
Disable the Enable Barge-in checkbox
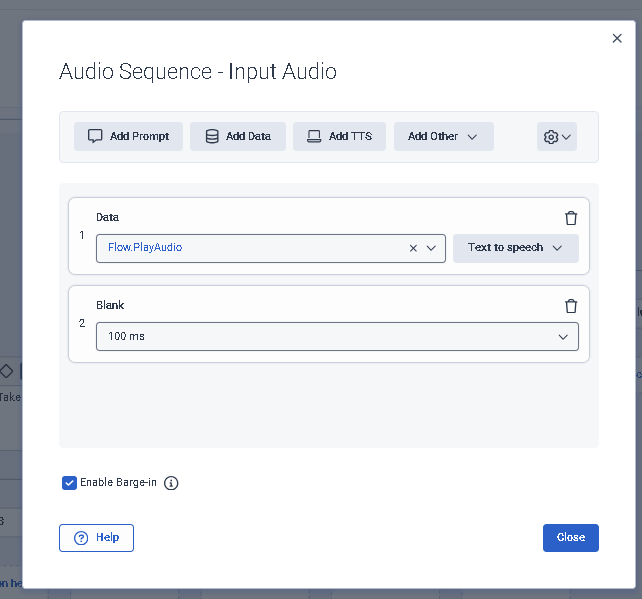tap(69, 483)
